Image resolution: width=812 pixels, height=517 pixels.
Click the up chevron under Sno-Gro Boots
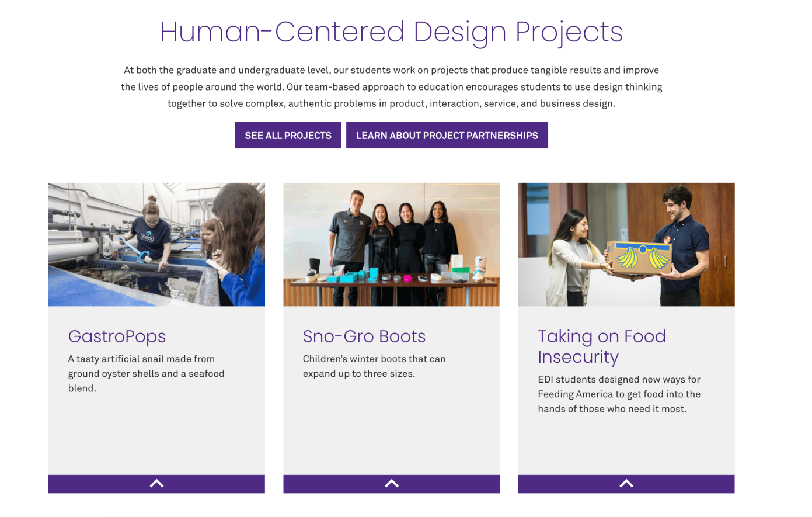(x=392, y=484)
